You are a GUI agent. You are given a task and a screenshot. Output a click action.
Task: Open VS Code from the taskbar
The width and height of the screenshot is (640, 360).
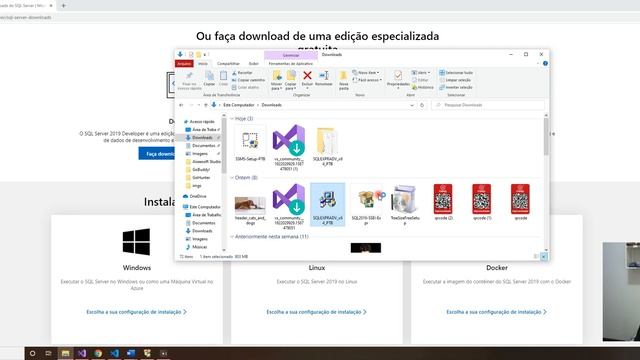click(x=114, y=353)
